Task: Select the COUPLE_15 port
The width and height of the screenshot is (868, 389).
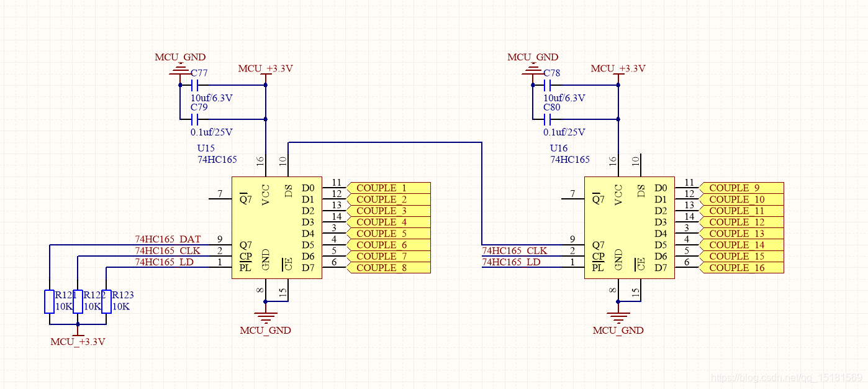Action: click(x=741, y=256)
